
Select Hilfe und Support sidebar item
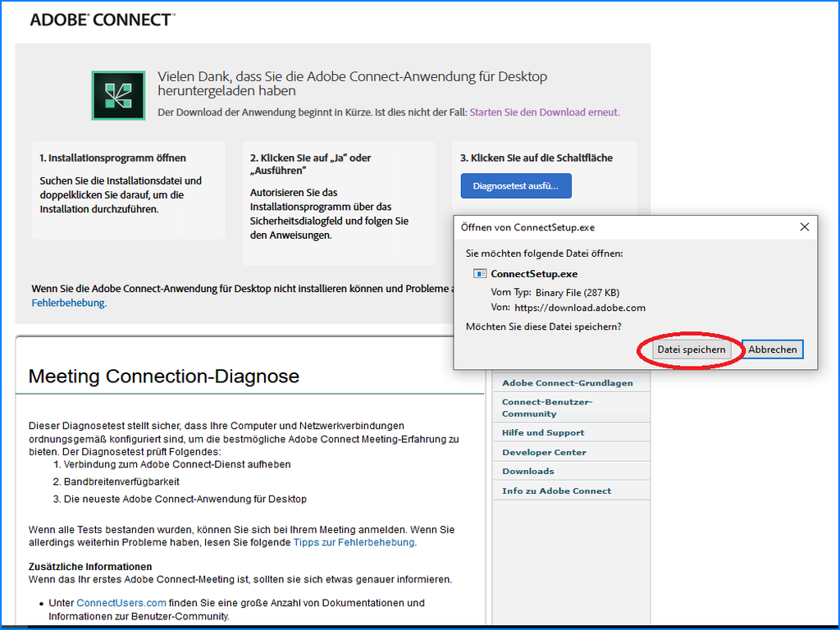click(543, 432)
